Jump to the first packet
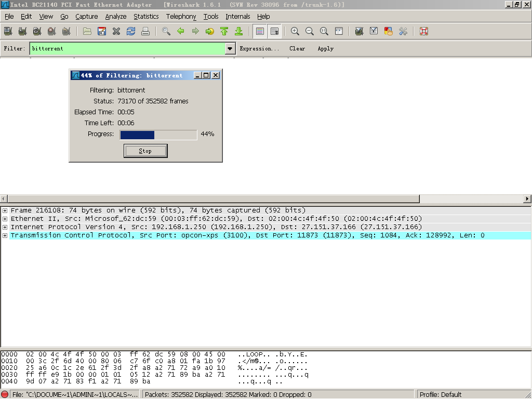This screenshot has height=399, width=532. coord(224,31)
